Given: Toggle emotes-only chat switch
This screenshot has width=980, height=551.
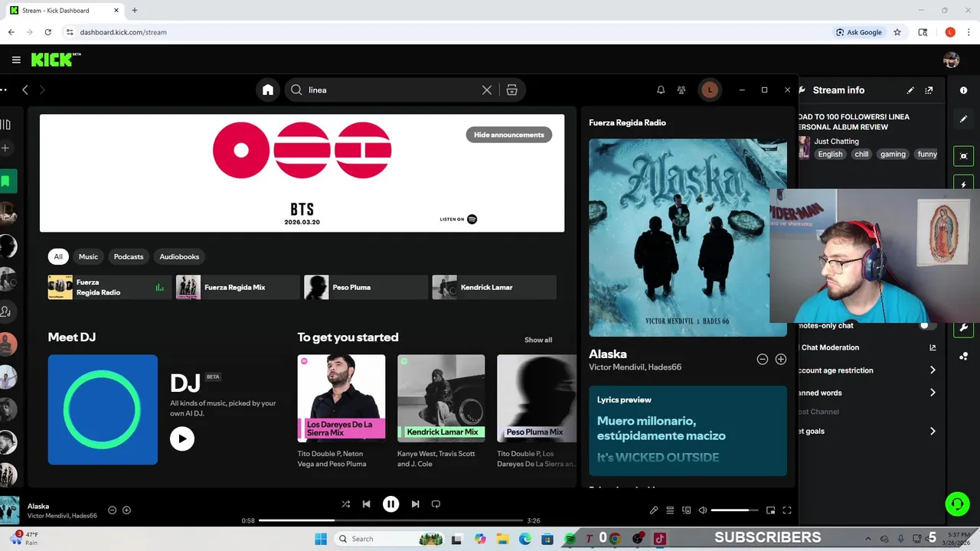Looking at the screenshot, I should click(x=928, y=325).
